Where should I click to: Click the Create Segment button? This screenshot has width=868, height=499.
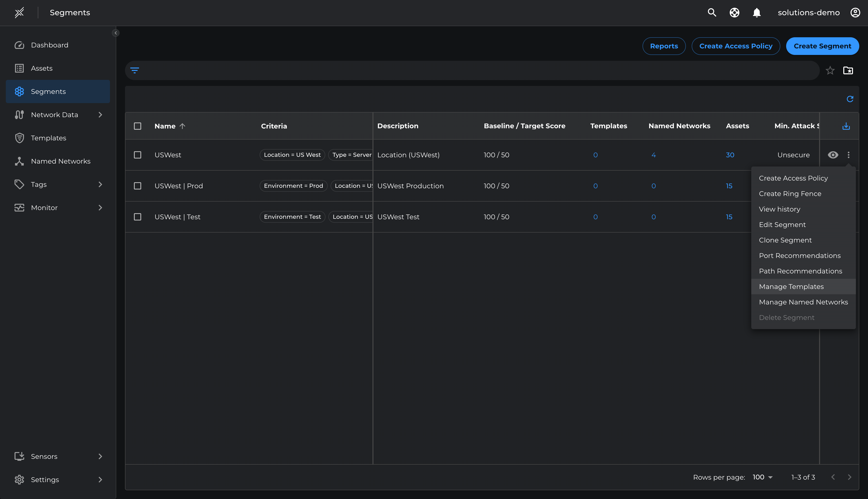click(822, 46)
